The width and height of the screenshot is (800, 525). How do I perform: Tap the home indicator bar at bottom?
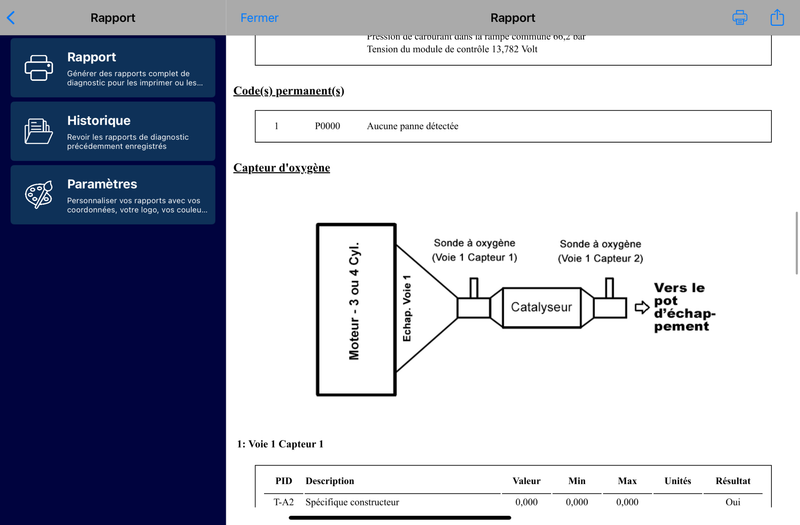400,517
